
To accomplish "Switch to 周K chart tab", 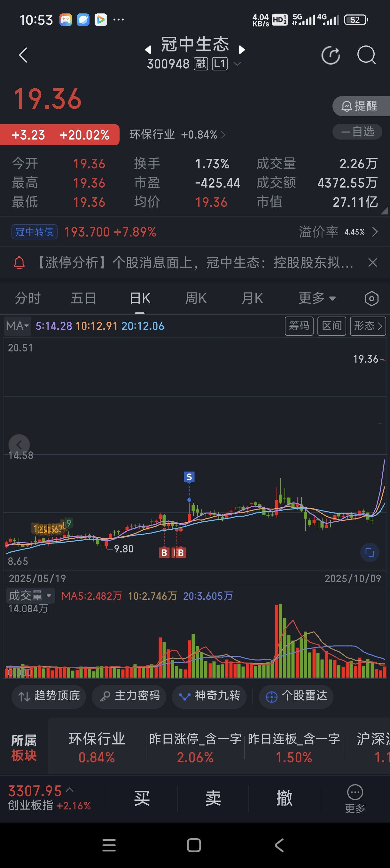I will [x=196, y=298].
